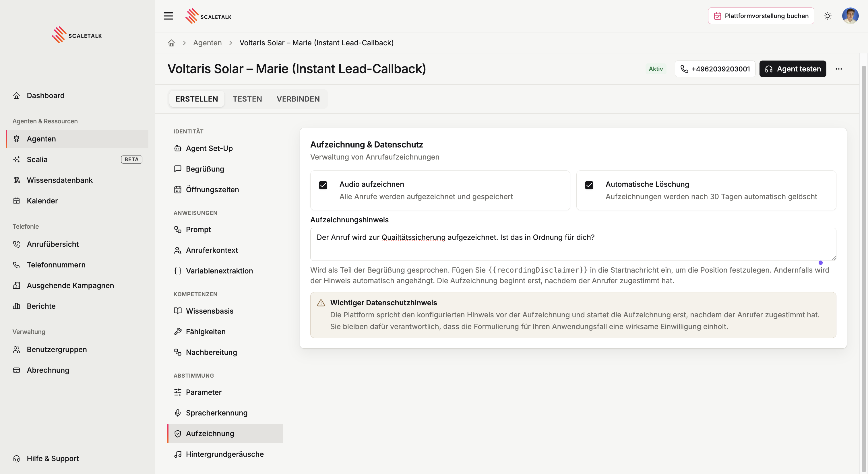Screen dimensions: 868x474
Task: Open the Begrüßung settings section
Action: point(225,169)
